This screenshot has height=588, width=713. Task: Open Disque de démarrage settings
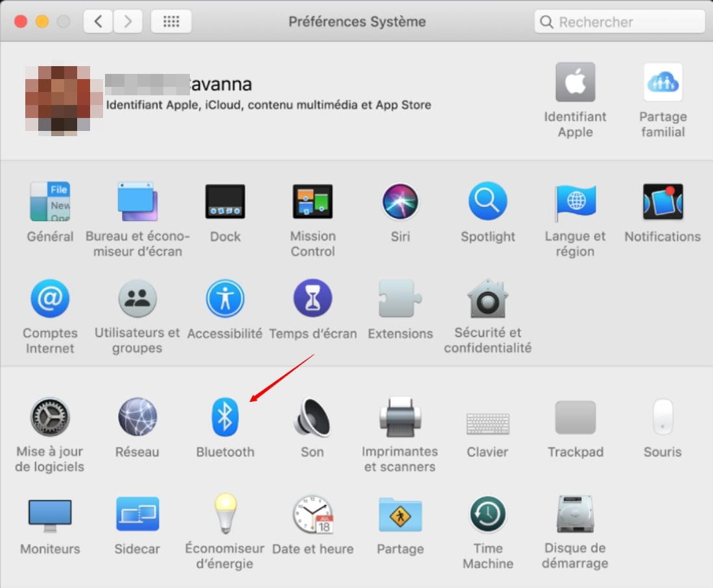[x=575, y=514]
